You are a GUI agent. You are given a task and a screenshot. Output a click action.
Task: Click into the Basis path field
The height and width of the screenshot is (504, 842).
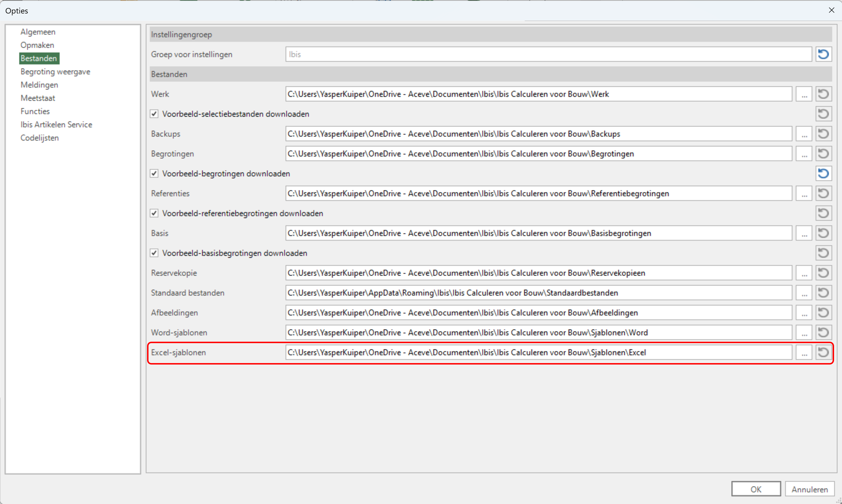(538, 233)
